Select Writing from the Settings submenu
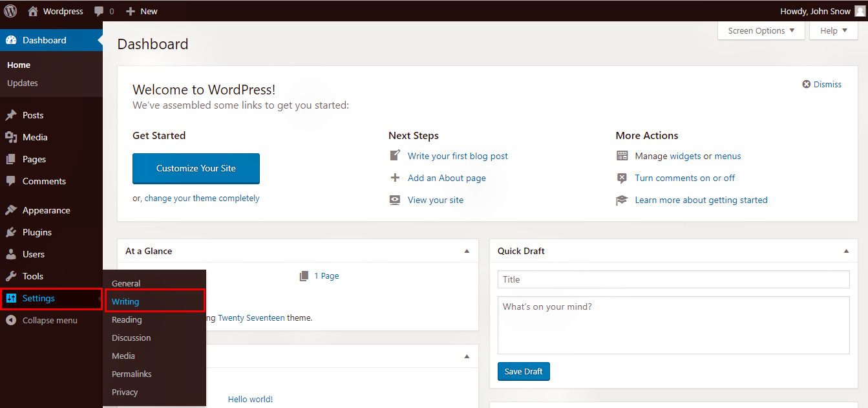868x408 pixels. pos(125,301)
